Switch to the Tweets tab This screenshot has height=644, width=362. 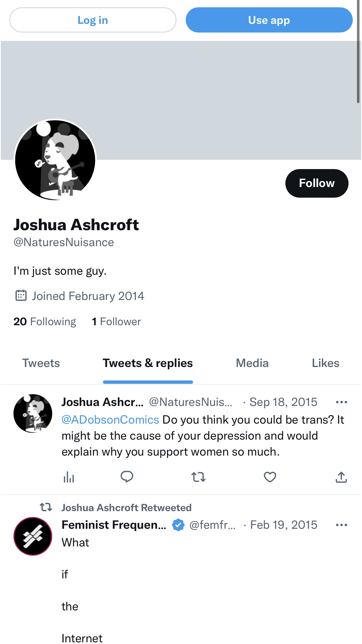pyautogui.click(x=41, y=363)
